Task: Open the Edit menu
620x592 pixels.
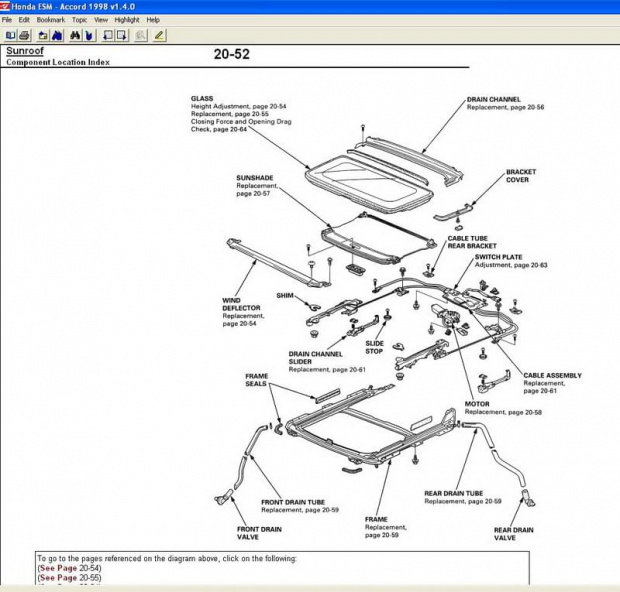Action: coord(24,20)
